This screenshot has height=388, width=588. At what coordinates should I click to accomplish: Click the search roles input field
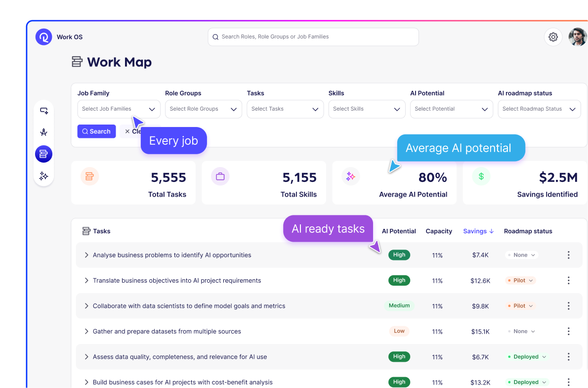[x=313, y=37]
